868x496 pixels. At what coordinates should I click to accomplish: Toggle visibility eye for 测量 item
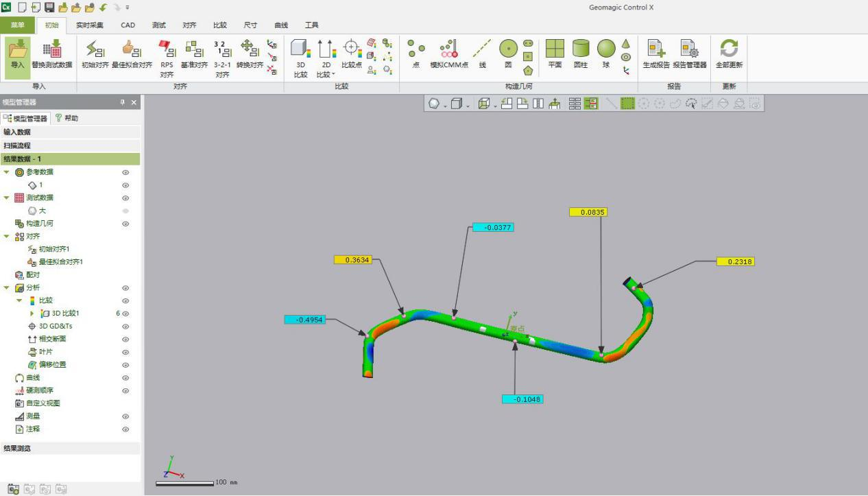[125, 416]
